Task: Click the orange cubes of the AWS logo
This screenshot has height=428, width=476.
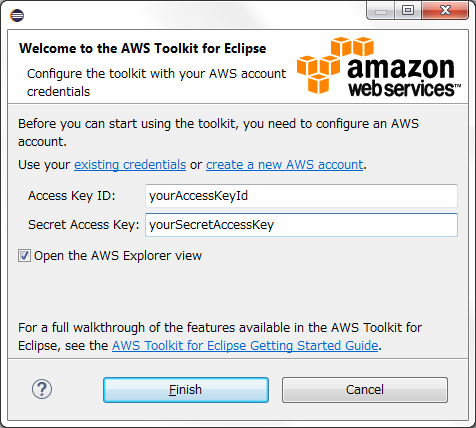Action: click(334, 65)
